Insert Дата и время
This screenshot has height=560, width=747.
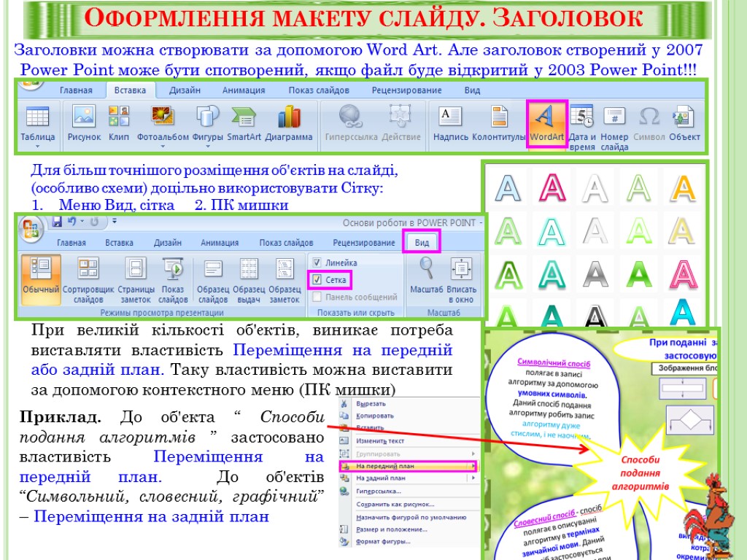click(582, 128)
